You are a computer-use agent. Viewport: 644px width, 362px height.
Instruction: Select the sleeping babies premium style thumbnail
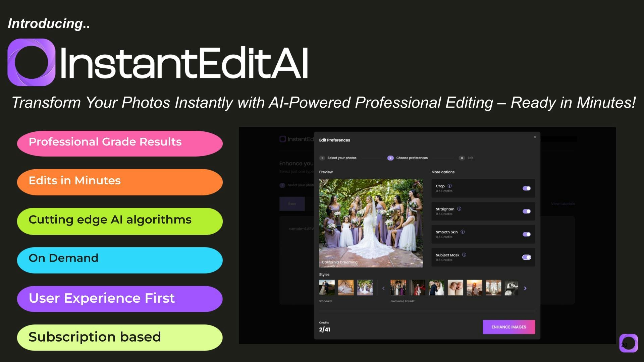(x=455, y=288)
